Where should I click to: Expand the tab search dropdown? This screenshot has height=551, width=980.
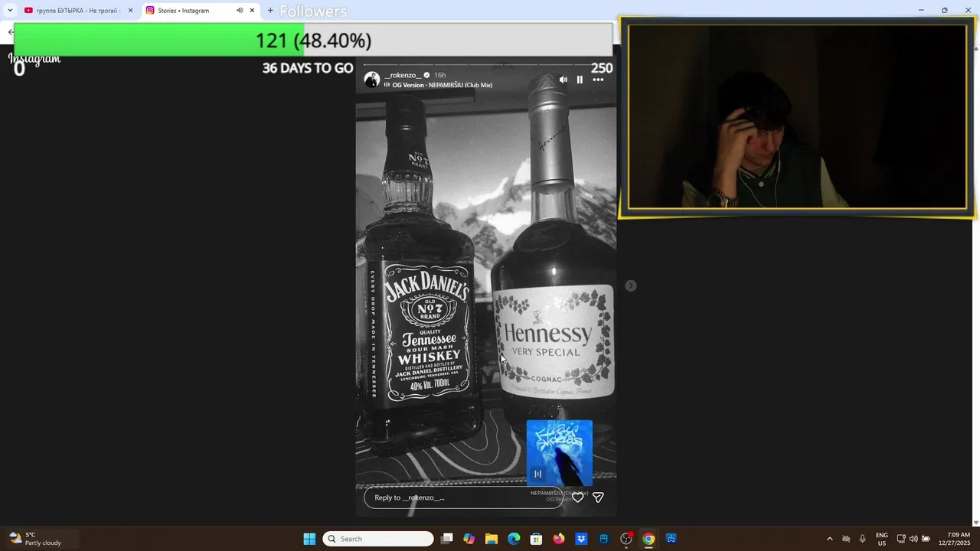[9, 11]
